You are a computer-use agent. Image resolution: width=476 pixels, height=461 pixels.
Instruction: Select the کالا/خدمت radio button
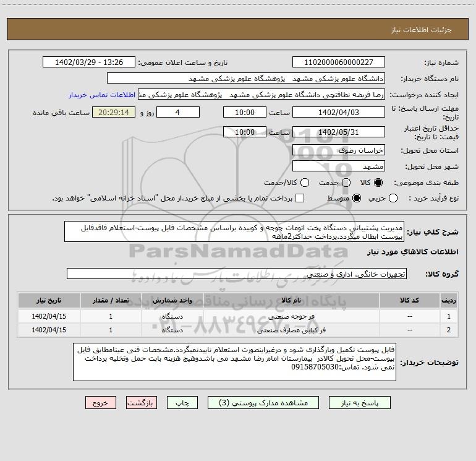click(305, 183)
